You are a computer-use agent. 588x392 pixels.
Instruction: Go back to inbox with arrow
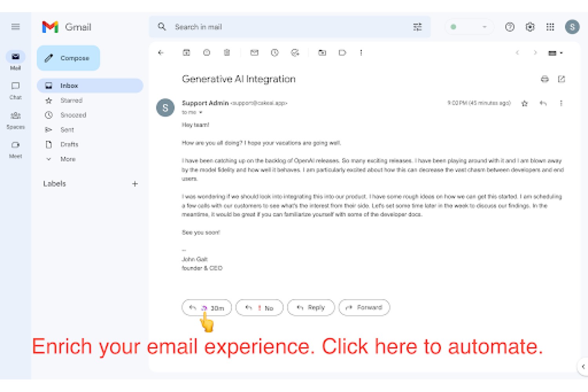point(161,53)
